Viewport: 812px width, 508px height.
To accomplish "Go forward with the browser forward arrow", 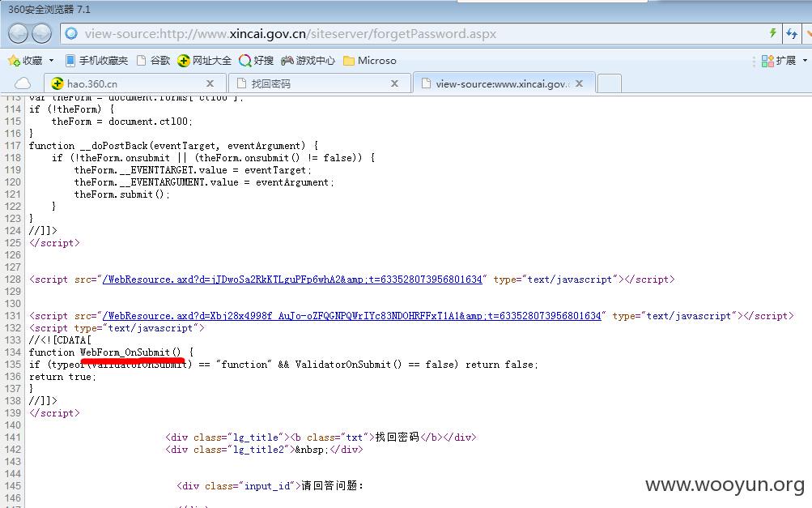I will coord(42,34).
